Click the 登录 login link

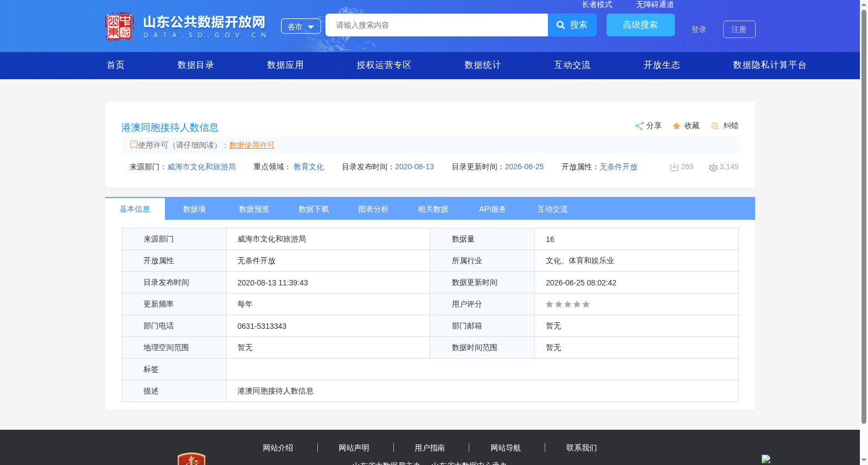pos(699,29)
